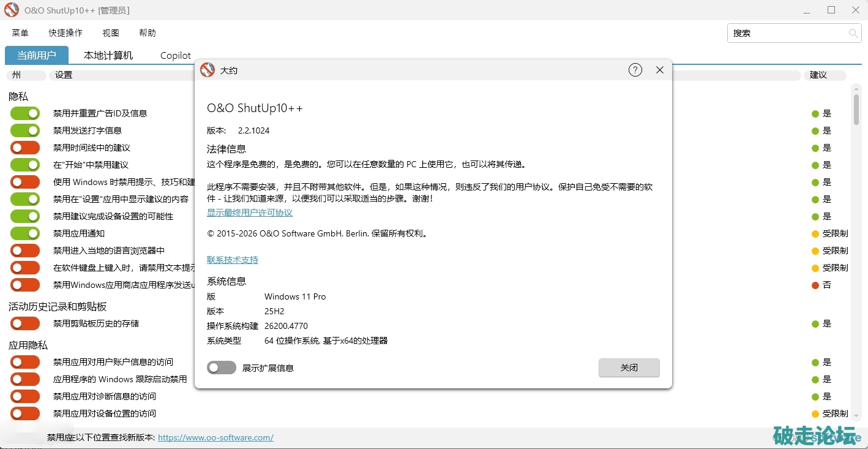Click green recommendation dot for 禁用发送打字信息
Viewport: 868px width, 449px height.
[815, 130]
